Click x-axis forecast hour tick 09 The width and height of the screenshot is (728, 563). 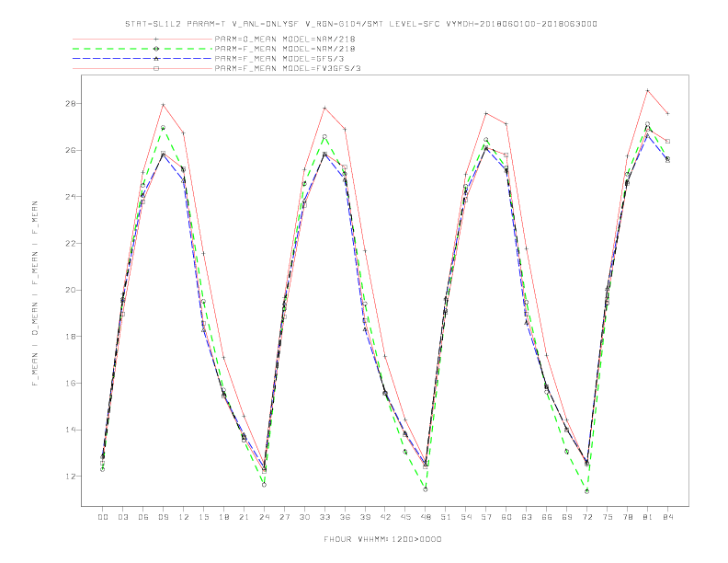163,517
